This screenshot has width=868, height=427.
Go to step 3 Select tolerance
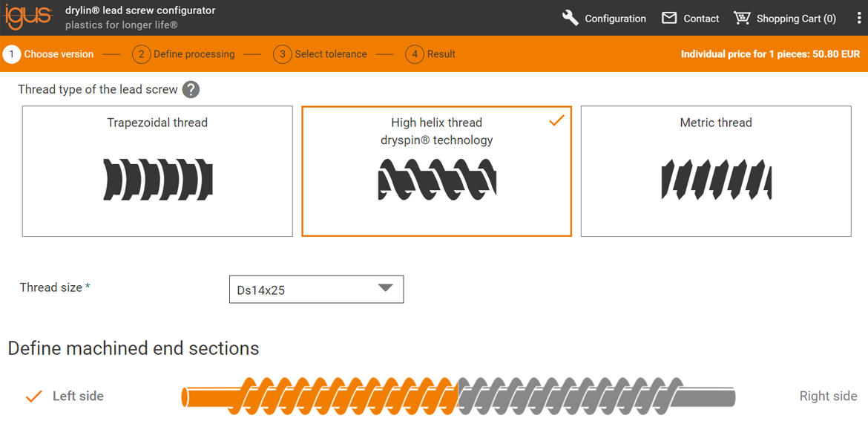click(320, 54)
